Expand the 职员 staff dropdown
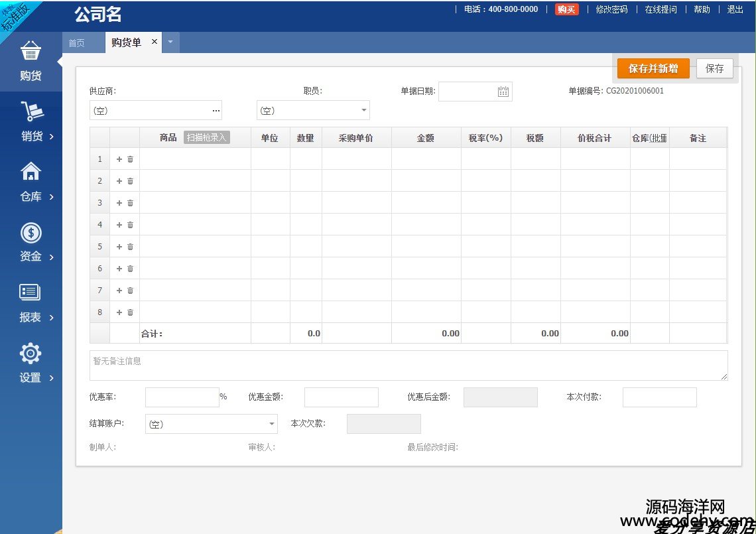Viewport: 756px width, 534px height. coord(363,110)
